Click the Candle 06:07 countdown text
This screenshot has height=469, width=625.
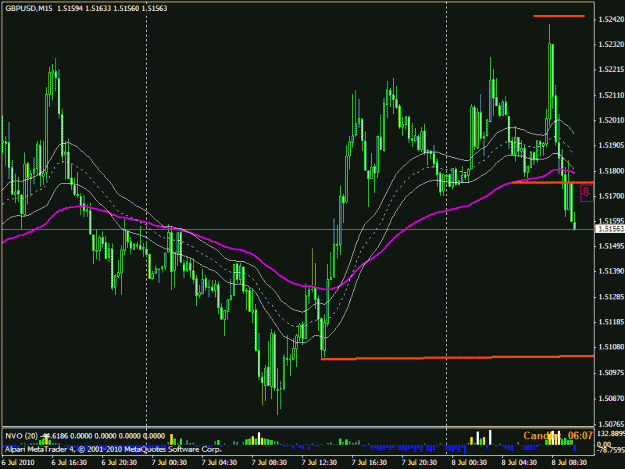coord(558,436)
